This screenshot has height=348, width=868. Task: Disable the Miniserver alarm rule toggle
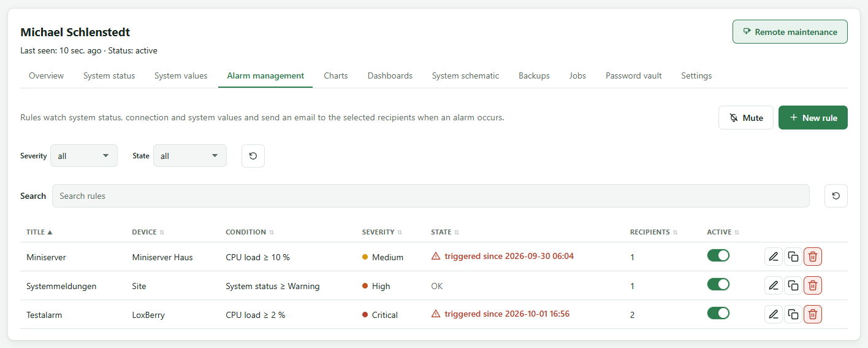718,256
